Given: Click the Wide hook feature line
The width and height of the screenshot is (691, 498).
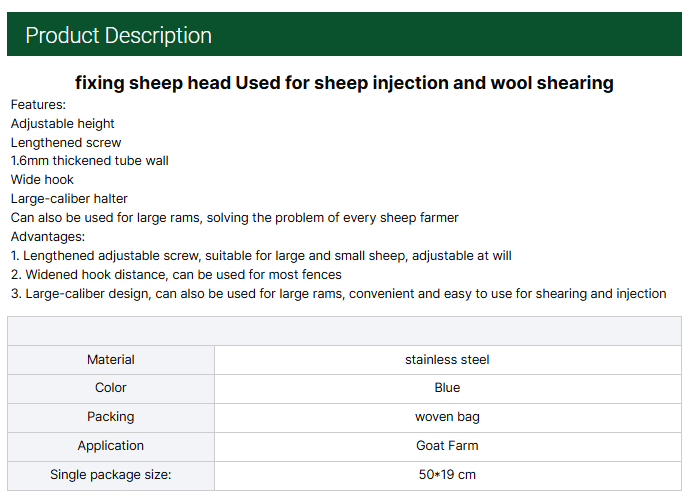Looking at the screenshot, I should [42, 180].
